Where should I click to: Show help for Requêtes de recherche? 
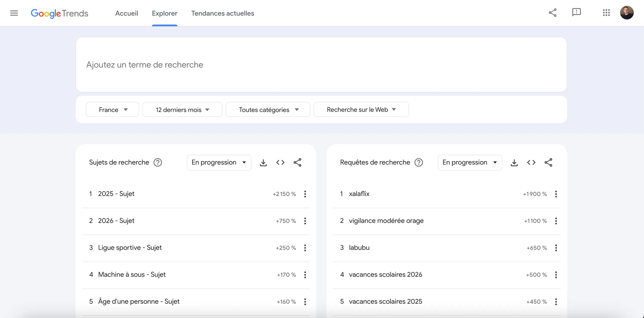tap(418, 162)
